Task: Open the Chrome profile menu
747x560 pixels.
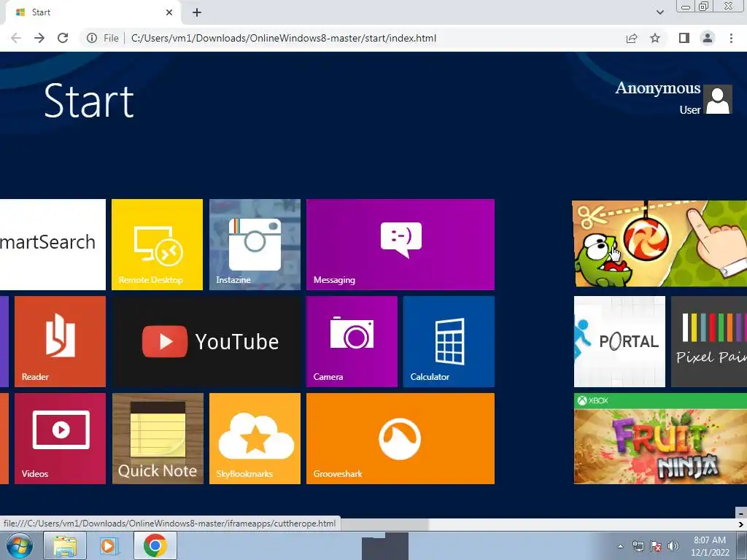Action: (x=708, y=38)
